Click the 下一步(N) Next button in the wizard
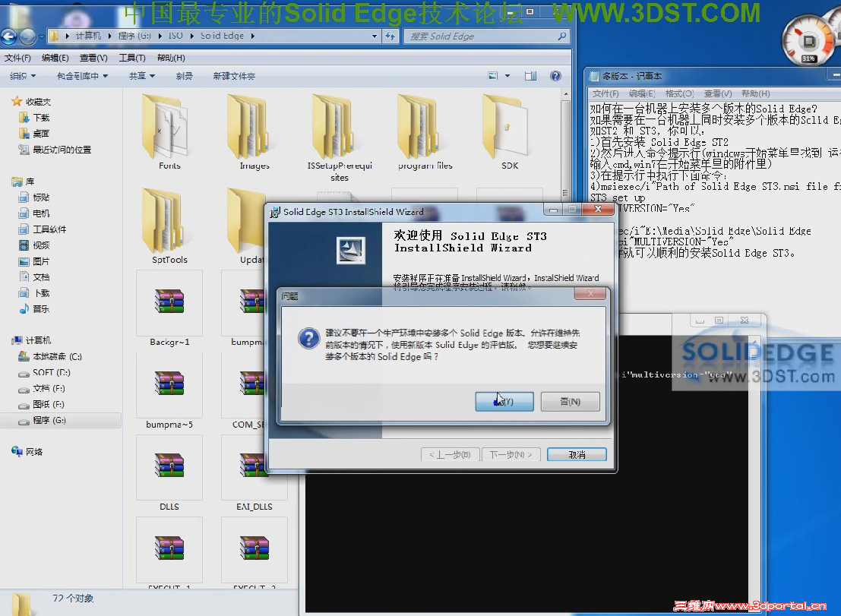 pyautogui.click(x=511, y=455)
